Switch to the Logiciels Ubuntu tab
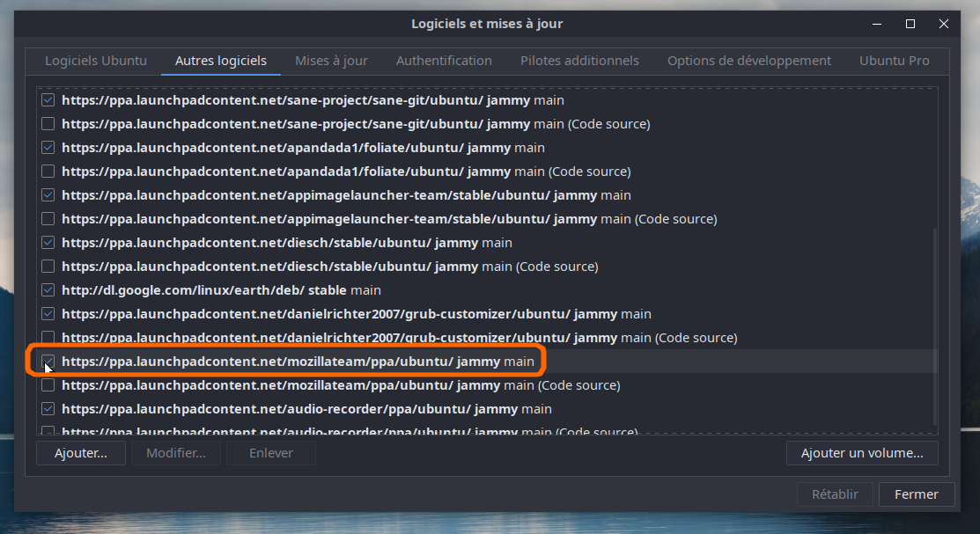The image size is (980, 534). pos(96,61)
